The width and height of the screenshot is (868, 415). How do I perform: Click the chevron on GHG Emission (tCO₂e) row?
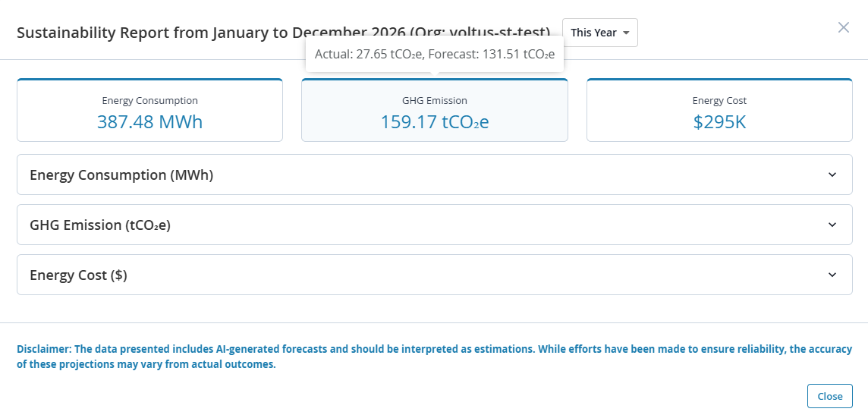pyautogui.click(x=832, y=225)
